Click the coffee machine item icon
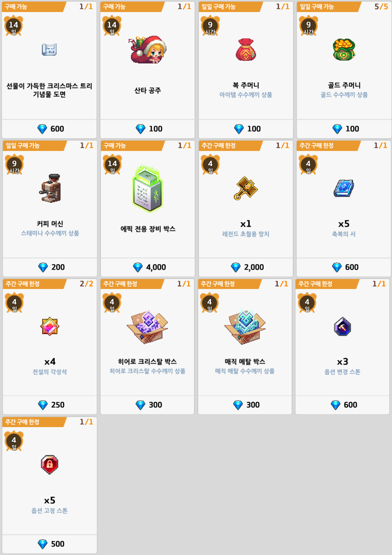Screen dimensions: 392x555 pos(50,188)
